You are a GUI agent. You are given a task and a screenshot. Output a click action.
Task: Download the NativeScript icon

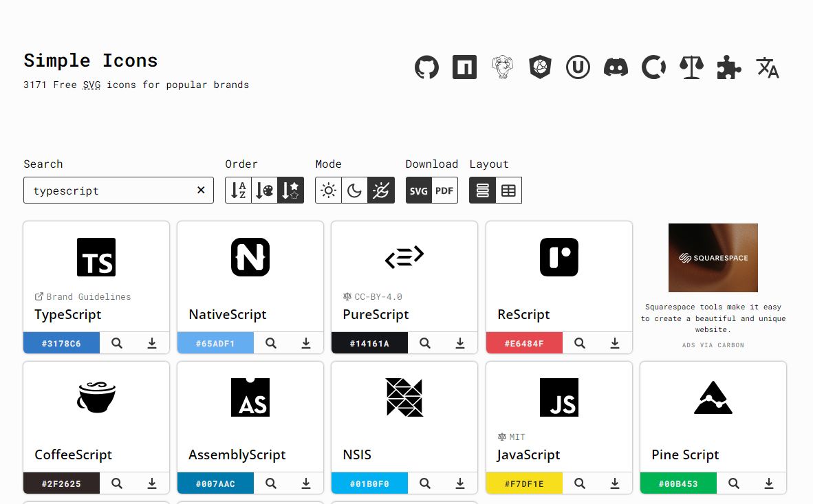(x=306, y=343)
